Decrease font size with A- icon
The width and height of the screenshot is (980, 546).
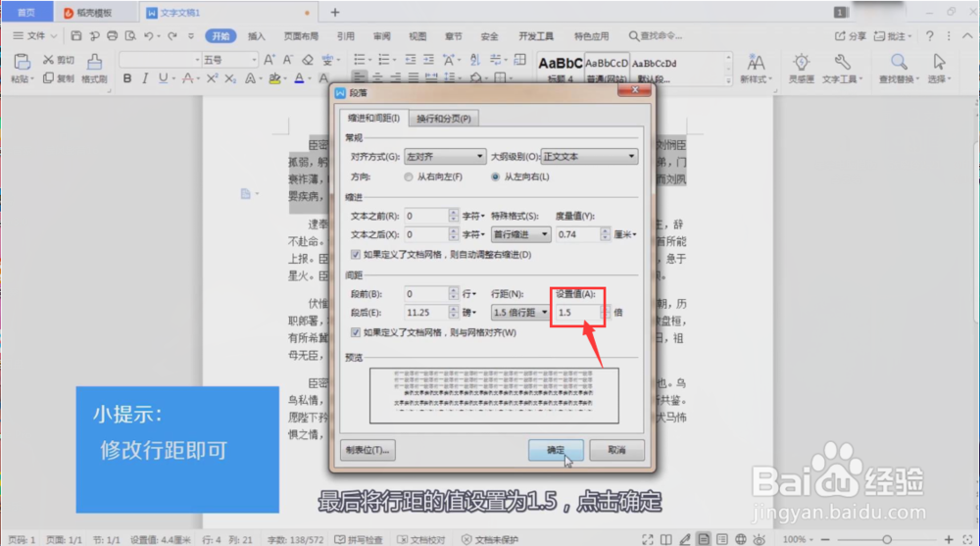click(x=287, y=60)
